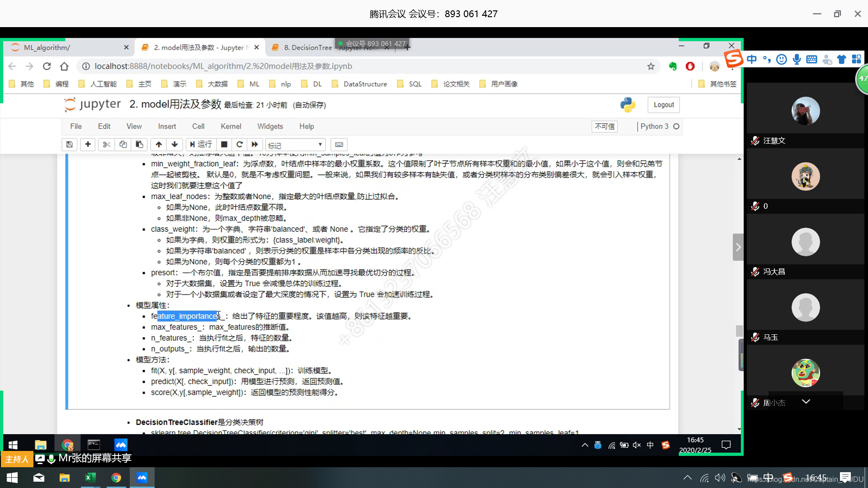
Task: Open the DataStructure bookmarks folder
Action: [359, 84]
